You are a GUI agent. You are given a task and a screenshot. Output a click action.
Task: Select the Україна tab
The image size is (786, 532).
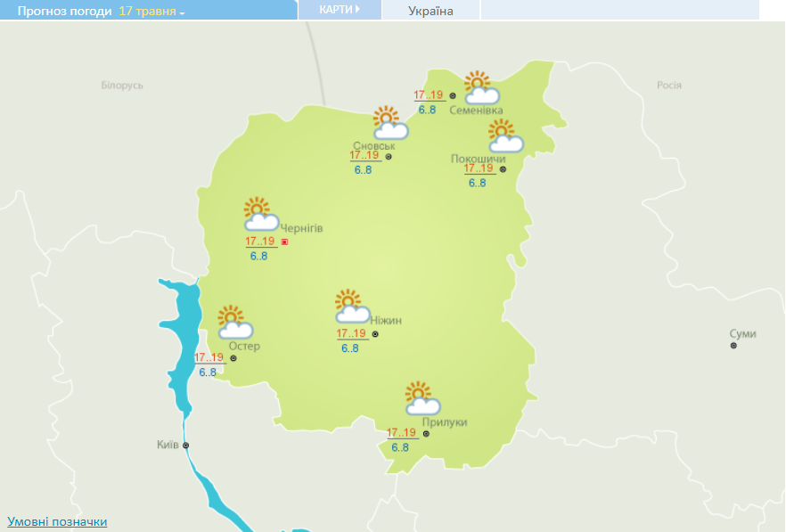tap(430, 11)
